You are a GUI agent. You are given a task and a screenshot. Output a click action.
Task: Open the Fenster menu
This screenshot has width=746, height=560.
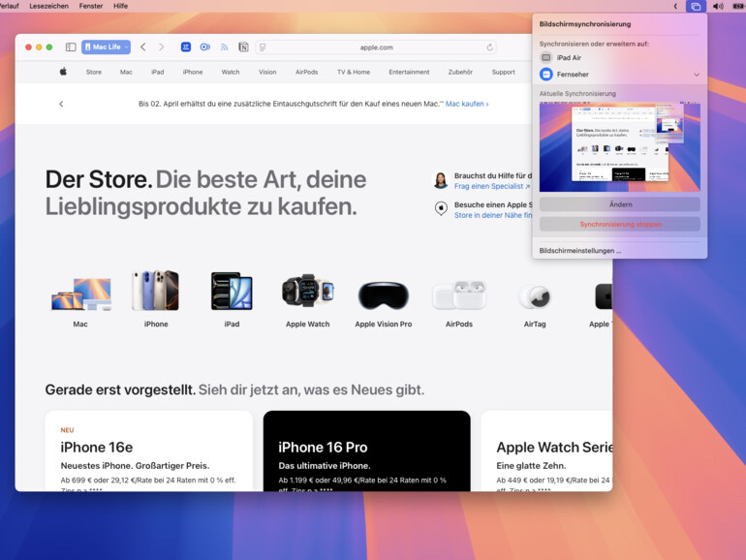click(91, 6)
